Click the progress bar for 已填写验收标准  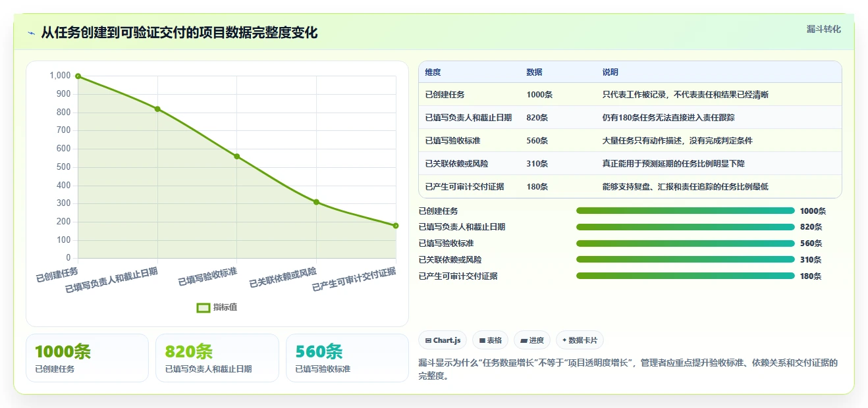point(686,243)
